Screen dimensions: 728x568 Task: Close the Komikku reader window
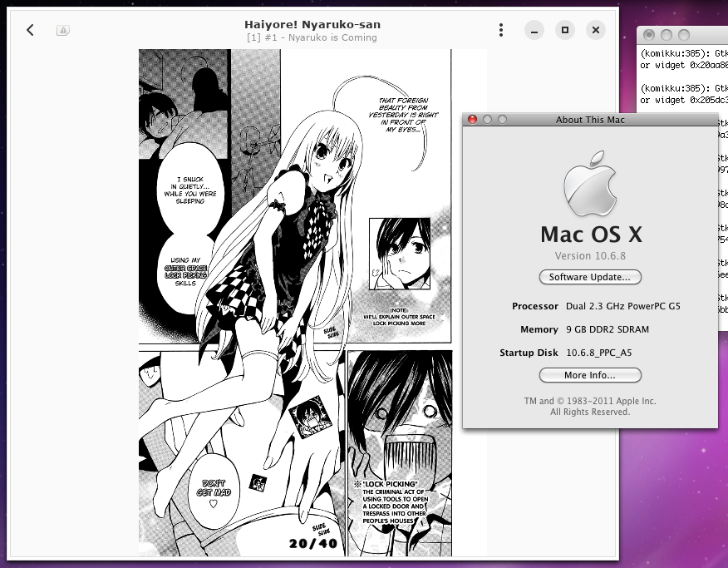click(x=595, y=30)
